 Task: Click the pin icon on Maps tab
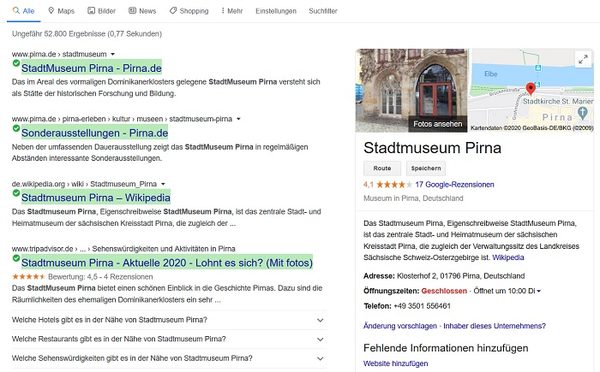click(x=51, y=11)
